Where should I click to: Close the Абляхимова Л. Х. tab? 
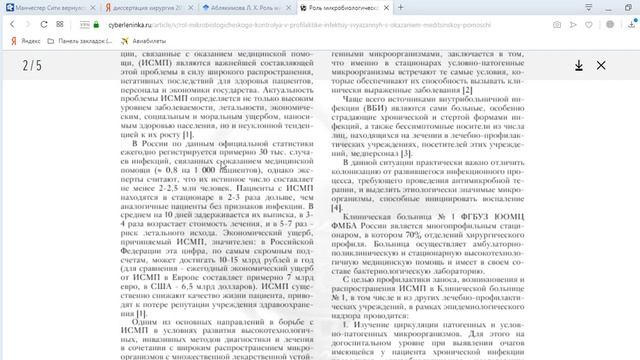coord(289,8)
